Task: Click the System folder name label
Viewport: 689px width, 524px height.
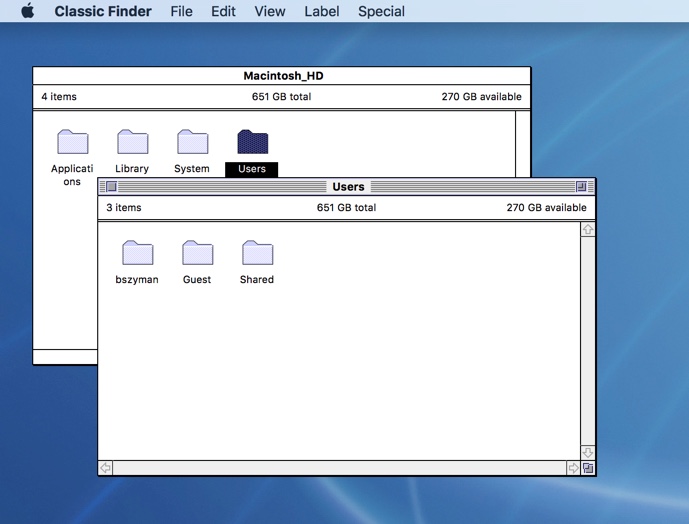Action: pyautogui.click(x=192, y=169)
